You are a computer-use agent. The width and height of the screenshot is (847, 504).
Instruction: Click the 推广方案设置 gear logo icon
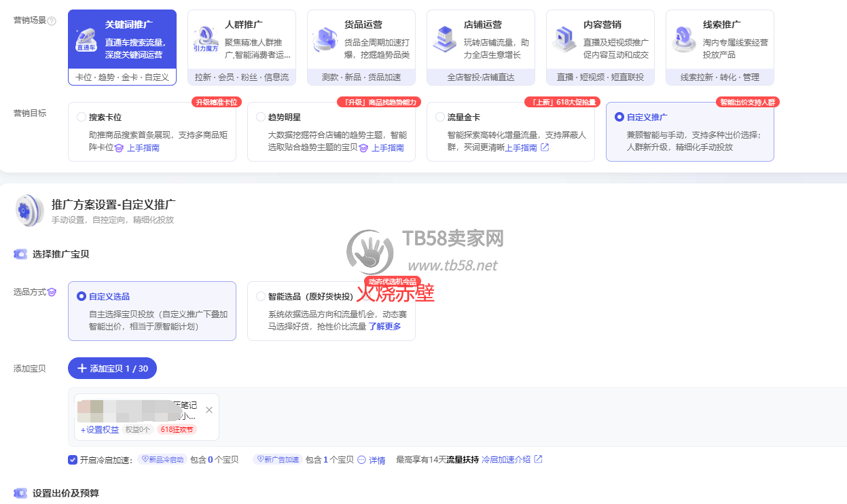coord(29,210)
